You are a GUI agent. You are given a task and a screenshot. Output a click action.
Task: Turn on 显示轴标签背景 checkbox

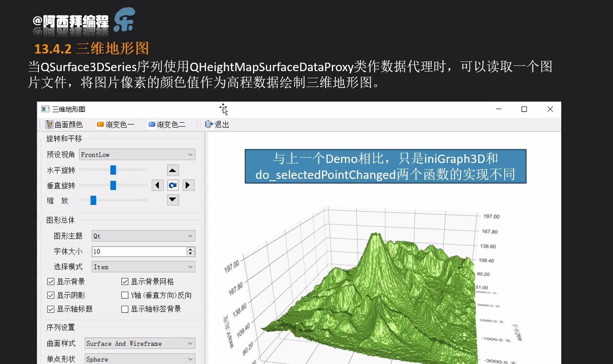[x=125, y=309]
